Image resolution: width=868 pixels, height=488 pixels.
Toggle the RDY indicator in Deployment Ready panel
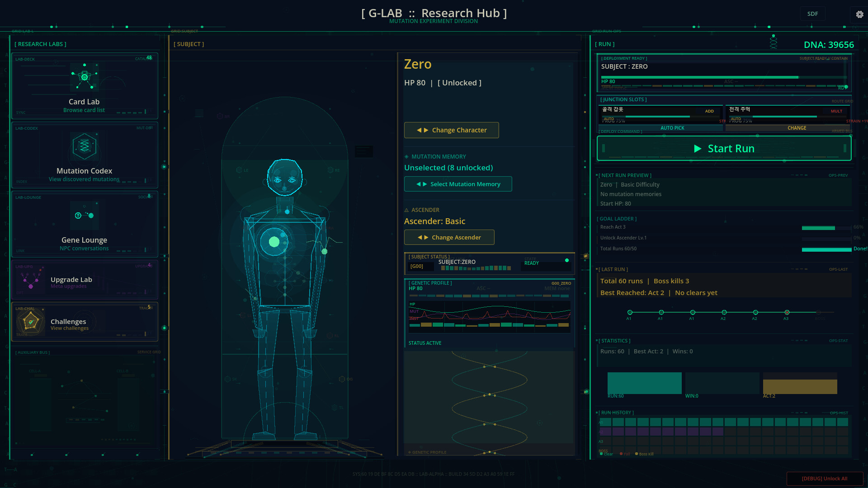click(x=842, y=88)
